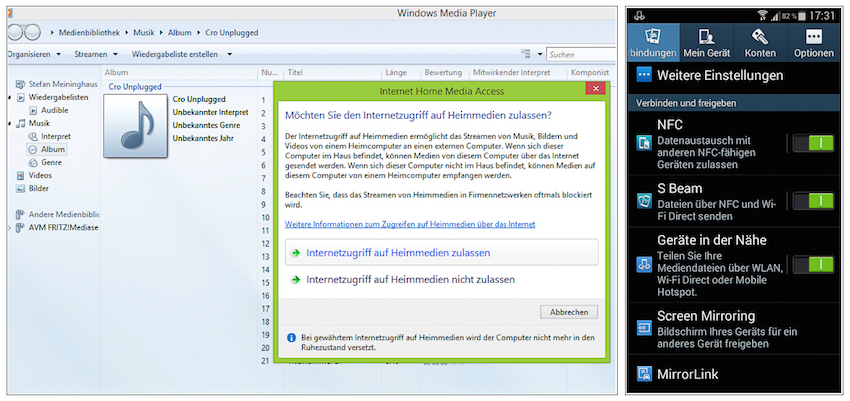The image size is (850, 401).
Task: Select the Album disc icon
Action: (32, 150)
